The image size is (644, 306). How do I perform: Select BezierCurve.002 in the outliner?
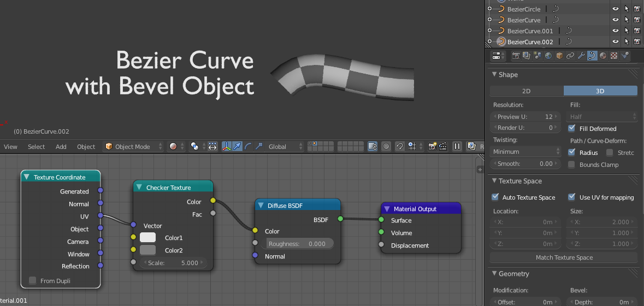530,41
